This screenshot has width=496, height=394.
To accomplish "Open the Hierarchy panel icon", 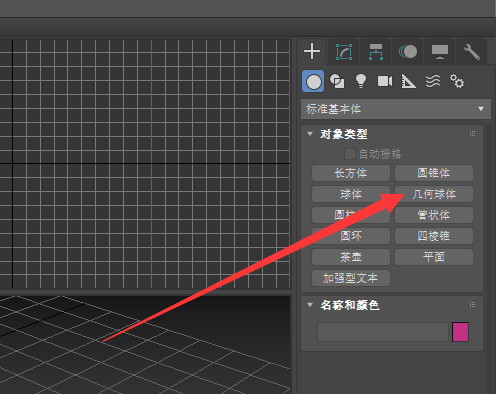I will coord(376,52).
